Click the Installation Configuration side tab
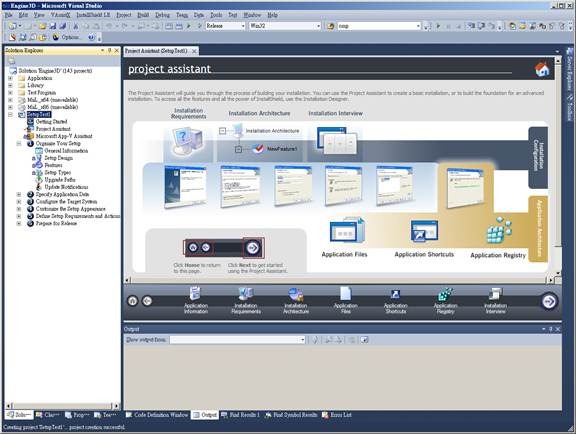Image resolution: width=576 pixels, height=434 pixels. (x=538, y=157)
